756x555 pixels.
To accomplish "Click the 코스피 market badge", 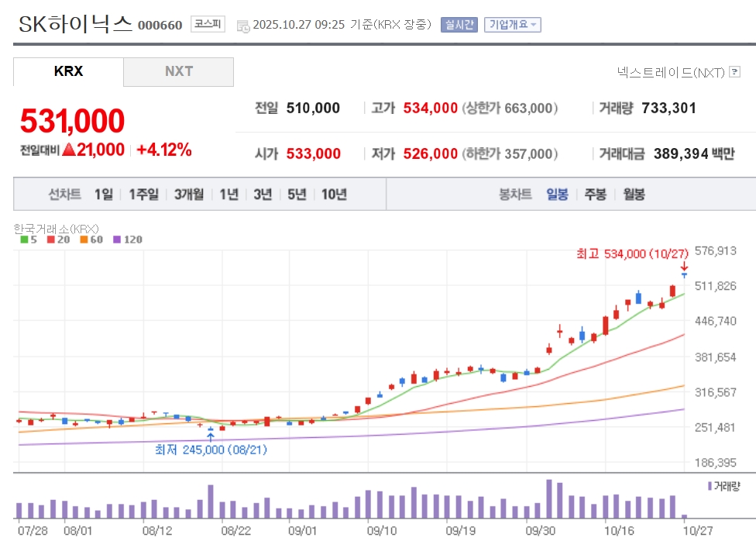I will (x=208, y=24).
